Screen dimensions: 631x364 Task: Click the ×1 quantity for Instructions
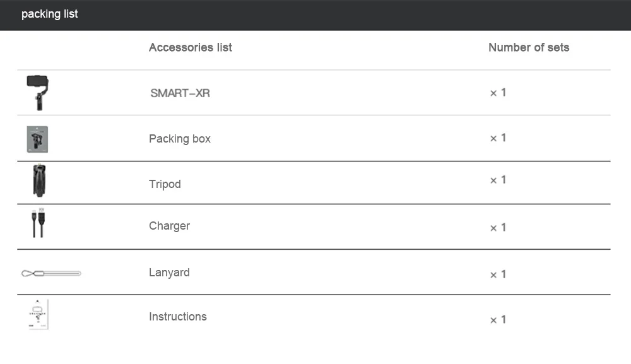pos(498,320)
